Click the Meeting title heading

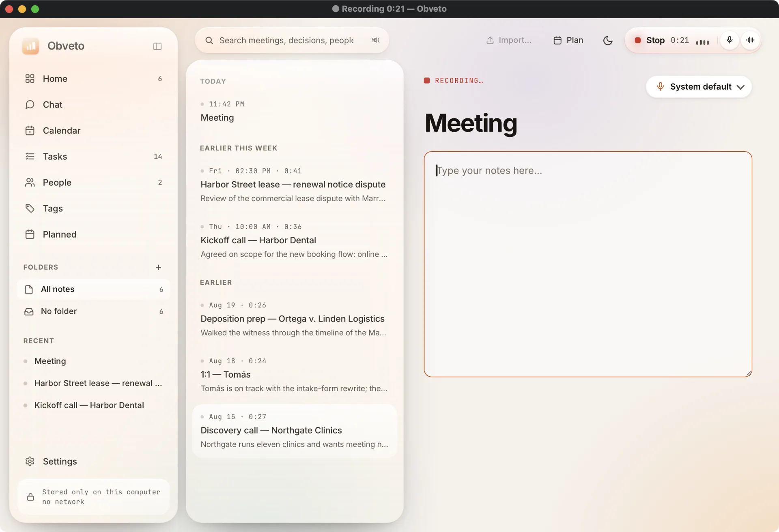tap(471, 123)
